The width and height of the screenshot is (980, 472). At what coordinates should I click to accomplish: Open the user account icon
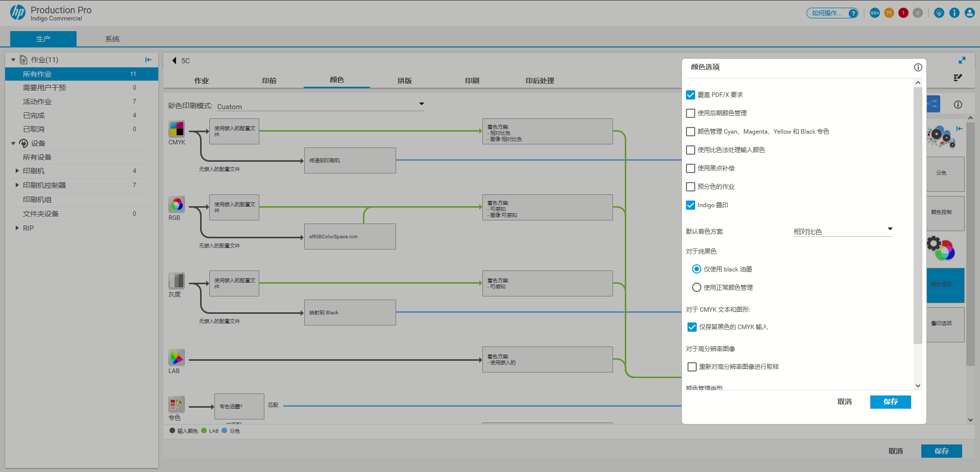coord(970,13)
